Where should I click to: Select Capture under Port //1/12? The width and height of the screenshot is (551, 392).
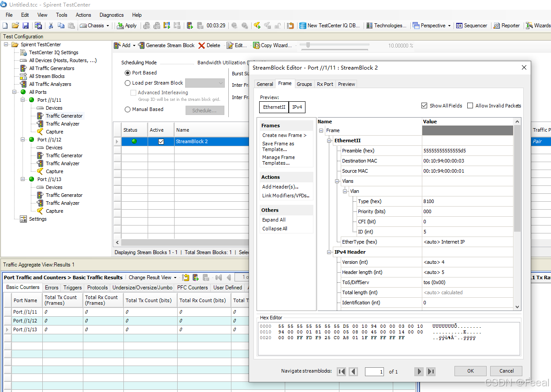pyautogui.click(x=54, y=171)
